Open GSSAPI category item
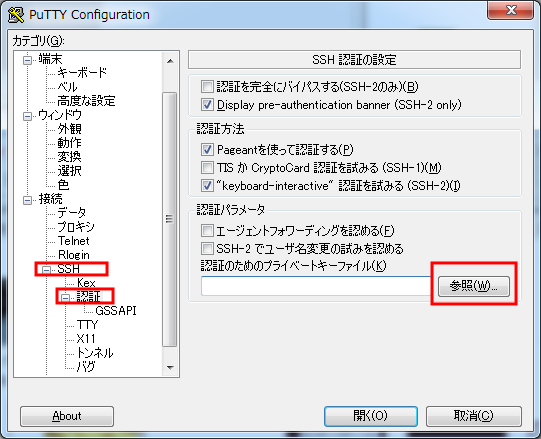541x439 pixels. pyautogui.click(x=116, y=311)
